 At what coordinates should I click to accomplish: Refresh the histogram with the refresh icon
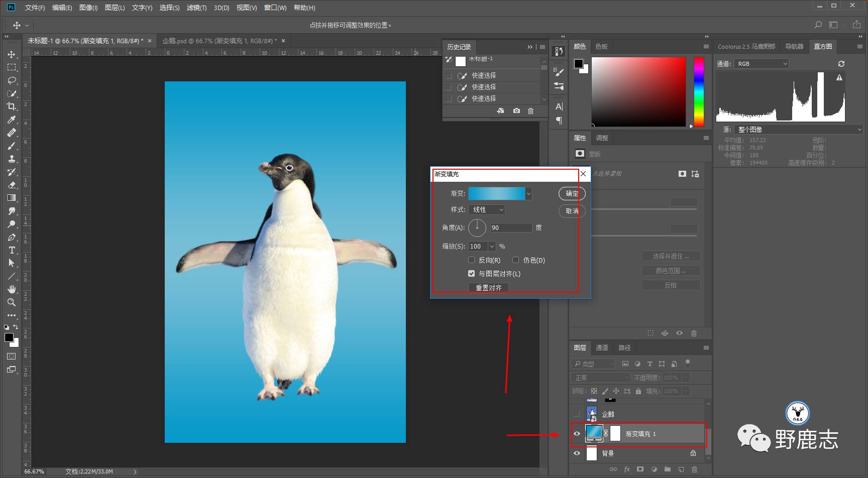pyautogui.click(x=841, y=64)
